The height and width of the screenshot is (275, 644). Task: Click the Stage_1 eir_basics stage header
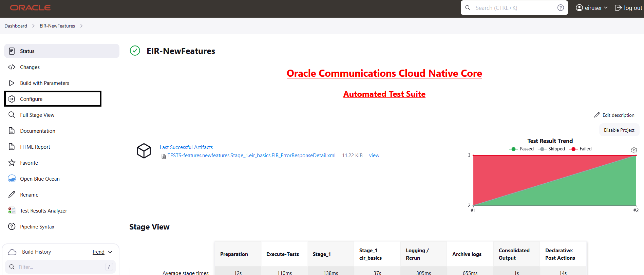[x=377, y=254]
